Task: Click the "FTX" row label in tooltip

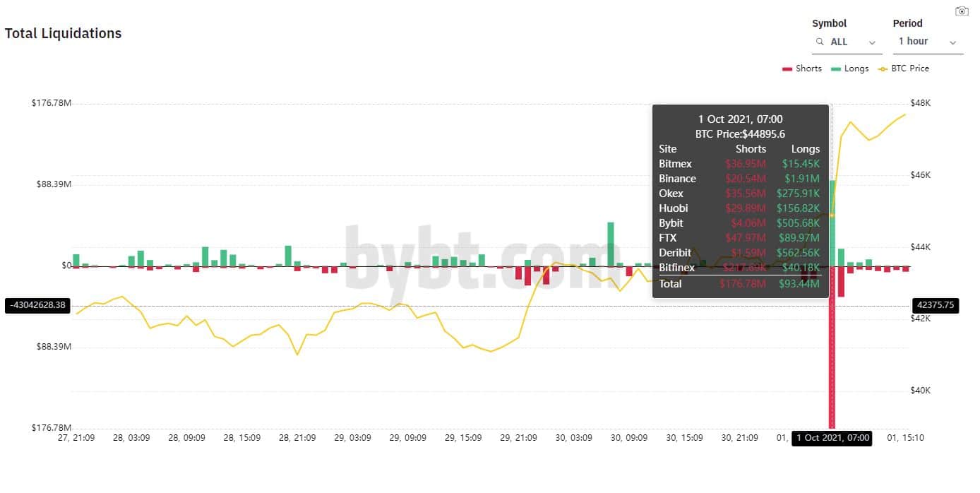Action: 667,238
